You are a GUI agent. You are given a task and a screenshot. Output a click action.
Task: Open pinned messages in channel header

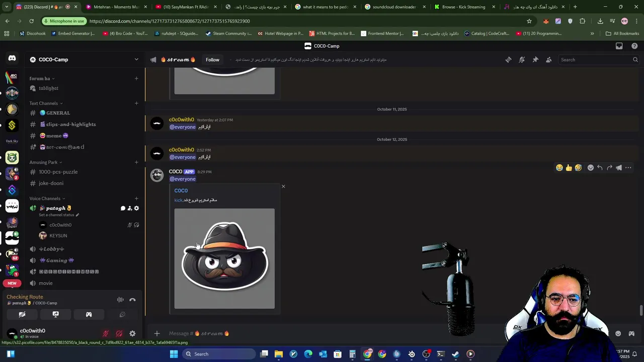[535, 60]
